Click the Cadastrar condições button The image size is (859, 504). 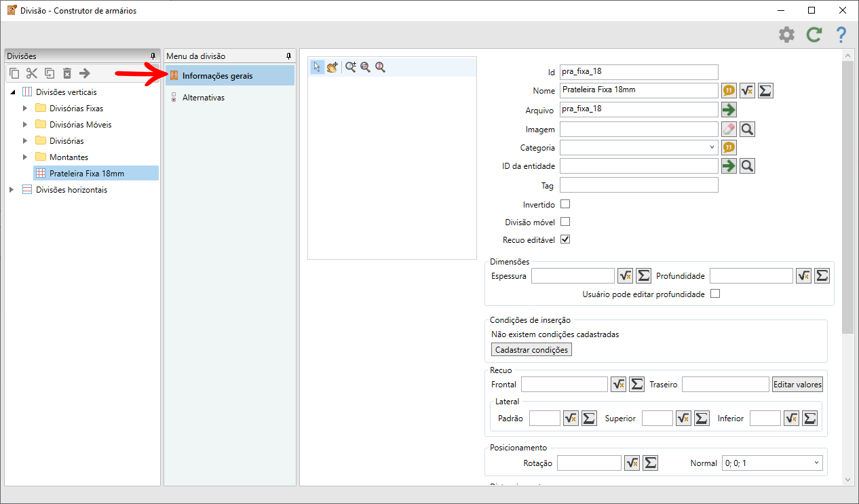click(x=532, y=349)
